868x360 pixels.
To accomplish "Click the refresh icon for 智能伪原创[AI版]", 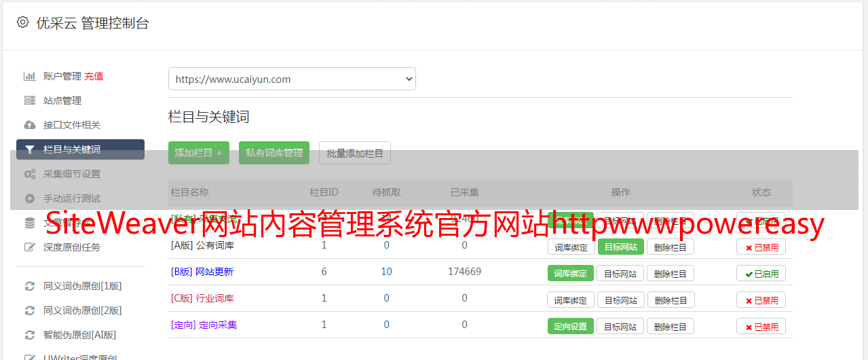I will (x=29, y=335).
